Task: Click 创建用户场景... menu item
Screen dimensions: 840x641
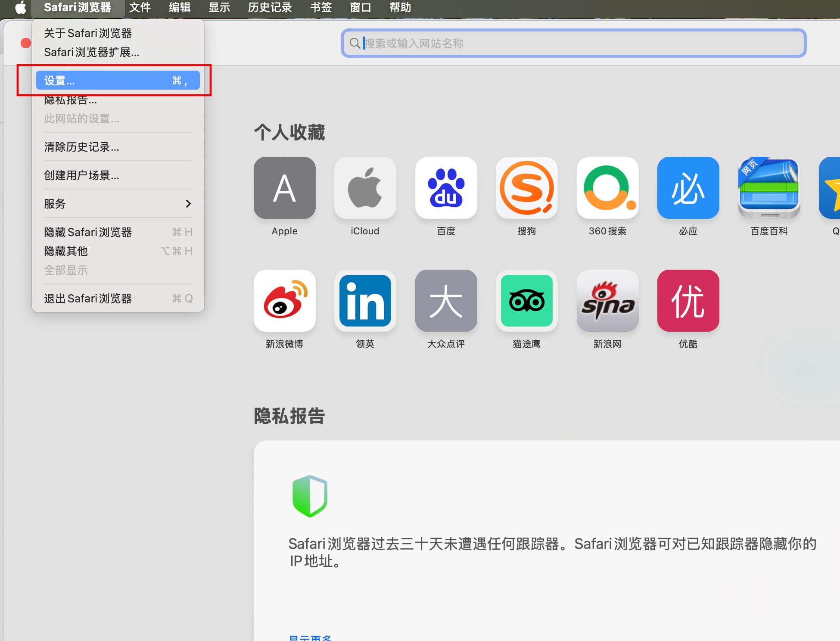Action: pyautogui.click(x=82, y=175)
